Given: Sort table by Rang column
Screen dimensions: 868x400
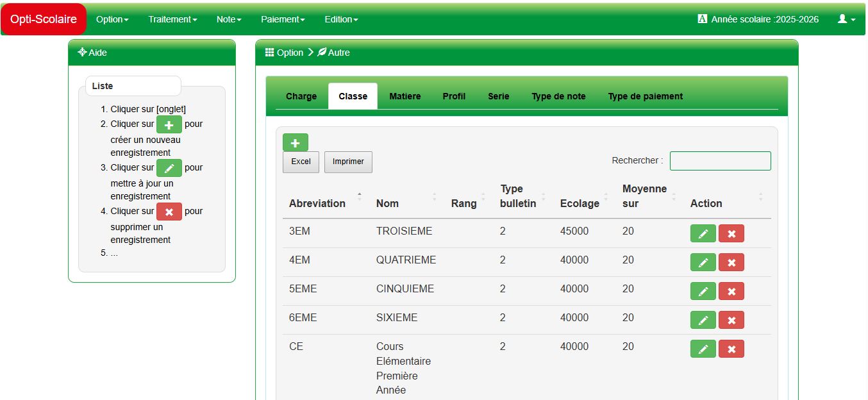Looking at the screenshot, I should (x=469, y=196).
